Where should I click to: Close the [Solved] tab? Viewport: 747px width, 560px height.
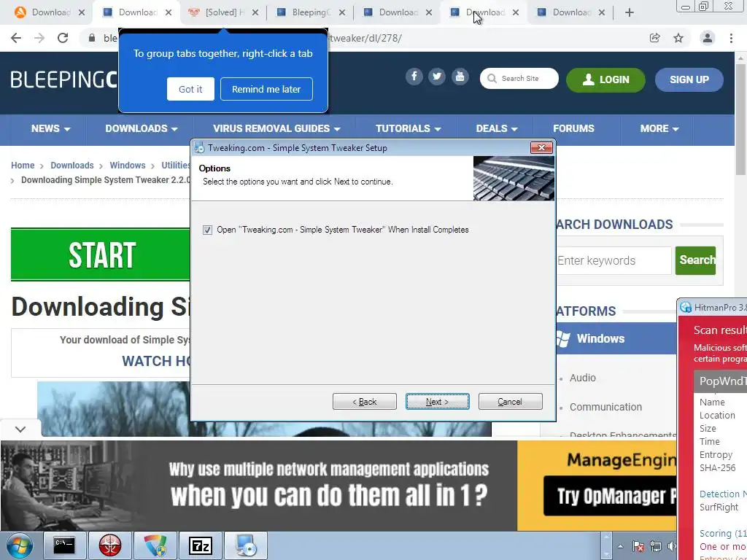point(255,13)
